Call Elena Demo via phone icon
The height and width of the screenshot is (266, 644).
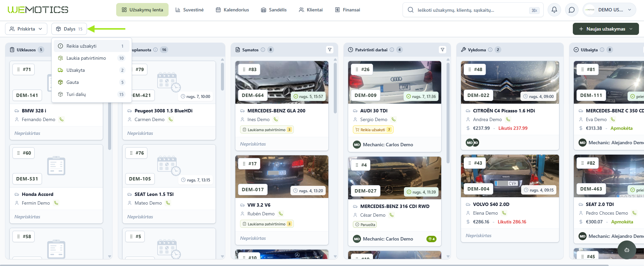(504, 213)
